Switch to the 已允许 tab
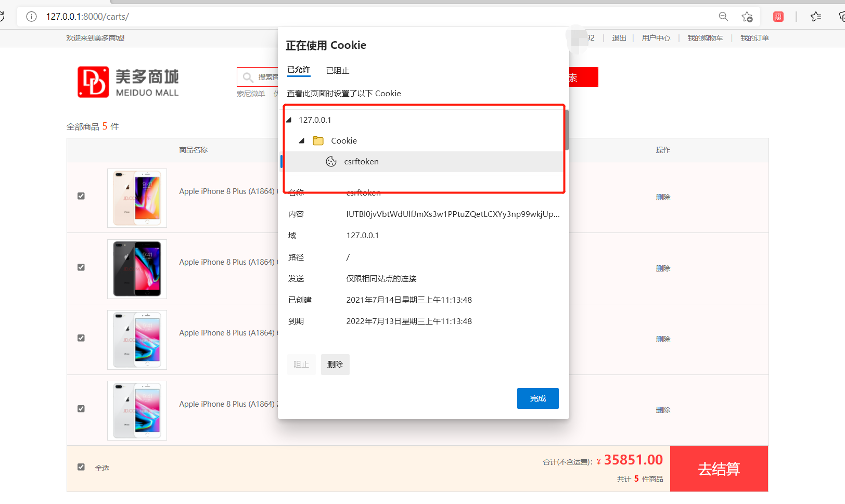Image resolution: width=845 pixels, height=504 pixels. (299, 70)
